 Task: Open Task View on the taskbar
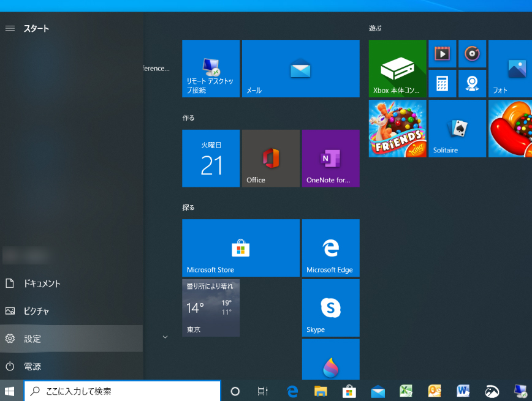262,391
